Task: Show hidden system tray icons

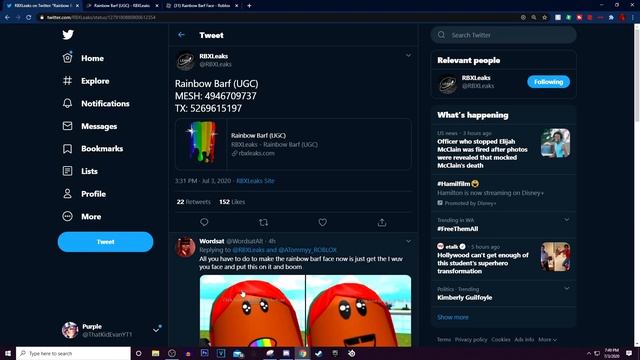Action: coord(589,353)
